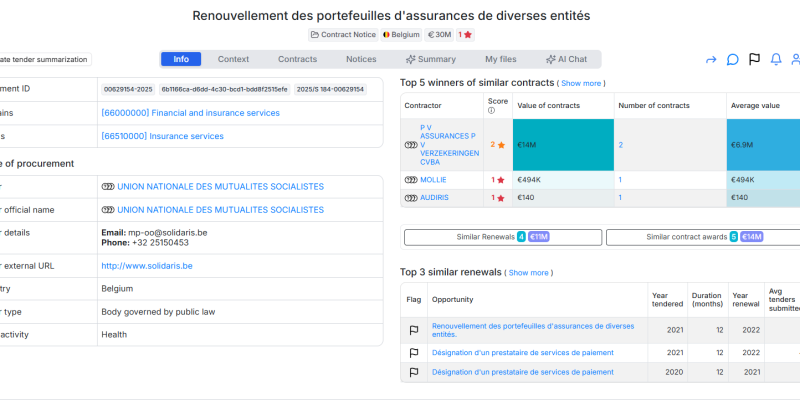Click the €30M value badge
Screen dimensions: 800x400
coord(439,35)
